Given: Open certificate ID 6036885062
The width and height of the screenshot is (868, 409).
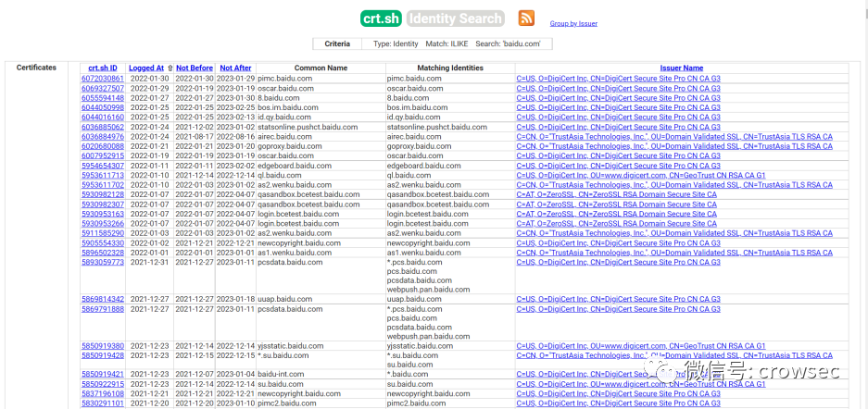Looking at the screenshot, I should 103,127.
